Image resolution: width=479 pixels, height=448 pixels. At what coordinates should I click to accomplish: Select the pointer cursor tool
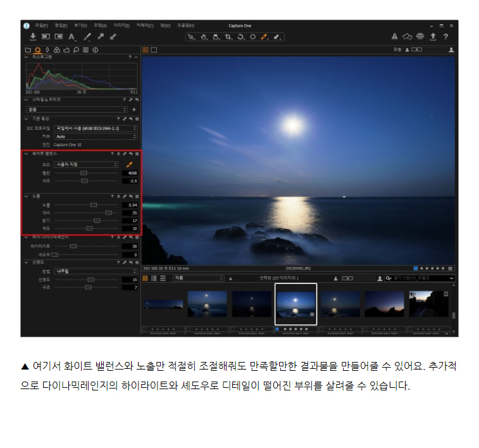point(191,37)
